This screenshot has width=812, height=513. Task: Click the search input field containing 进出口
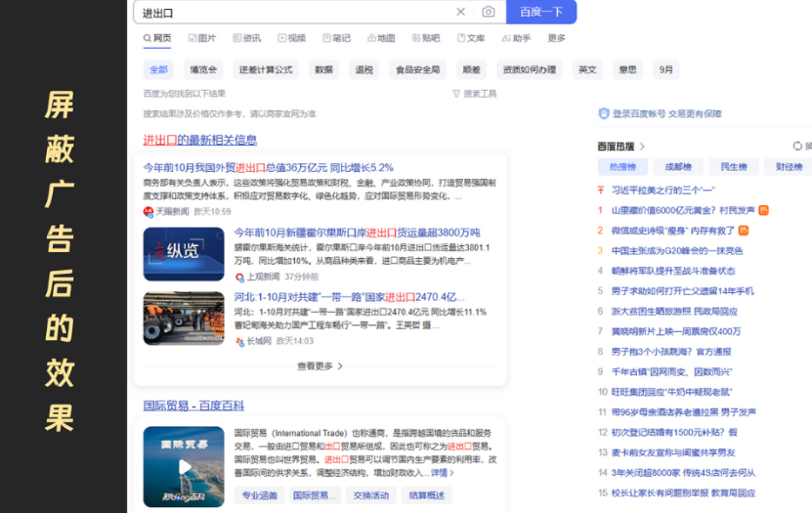pyautogui.click(x=293, y=12)
